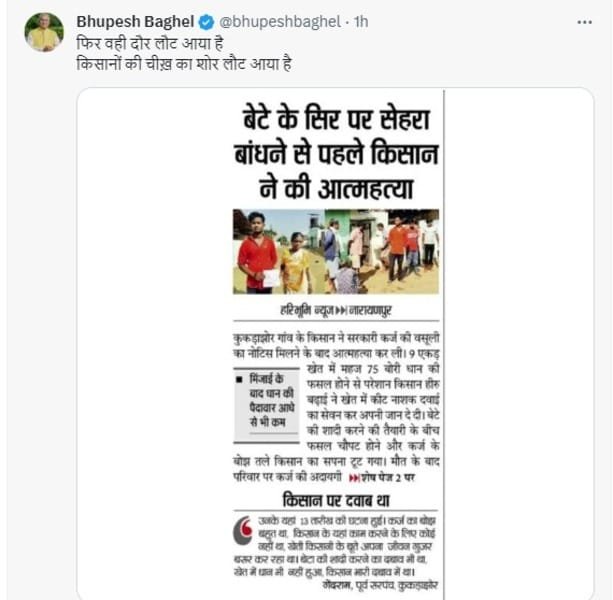
Task: Click tweet line किसानों की चीख़ का शोर
Action: (x=184, y=64)
